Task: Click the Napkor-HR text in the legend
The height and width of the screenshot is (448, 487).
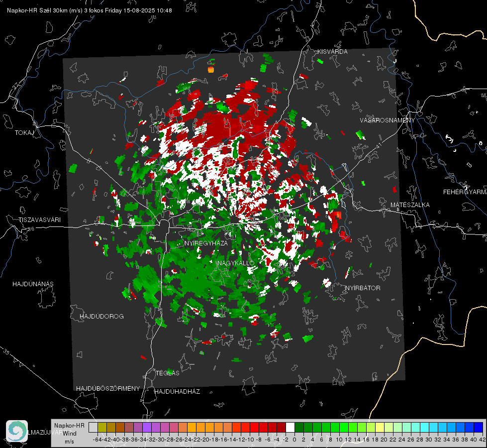Action: [69, 426]
